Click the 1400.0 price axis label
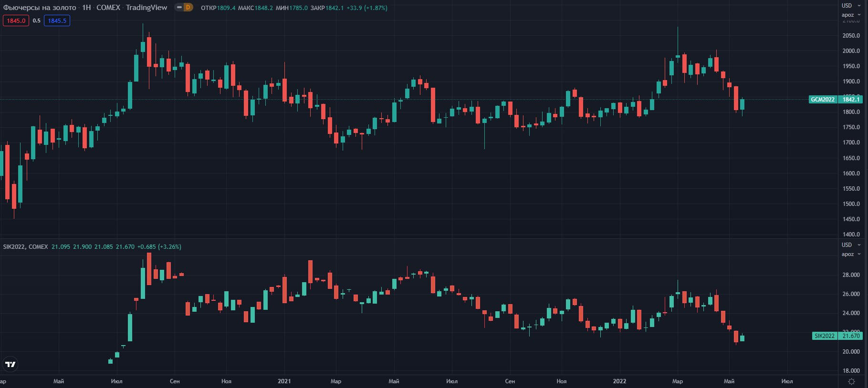This screenshot has width=868, height=388. [x=851, y=235]
